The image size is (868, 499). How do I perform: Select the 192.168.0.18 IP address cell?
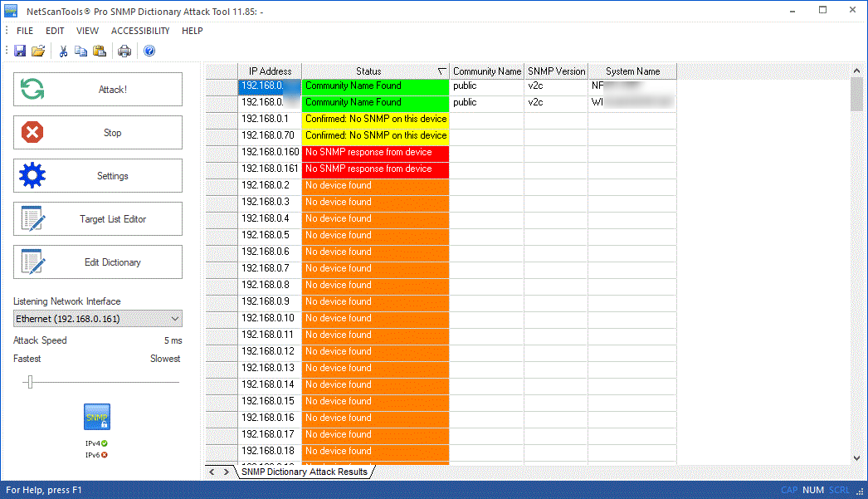(270, 452)
